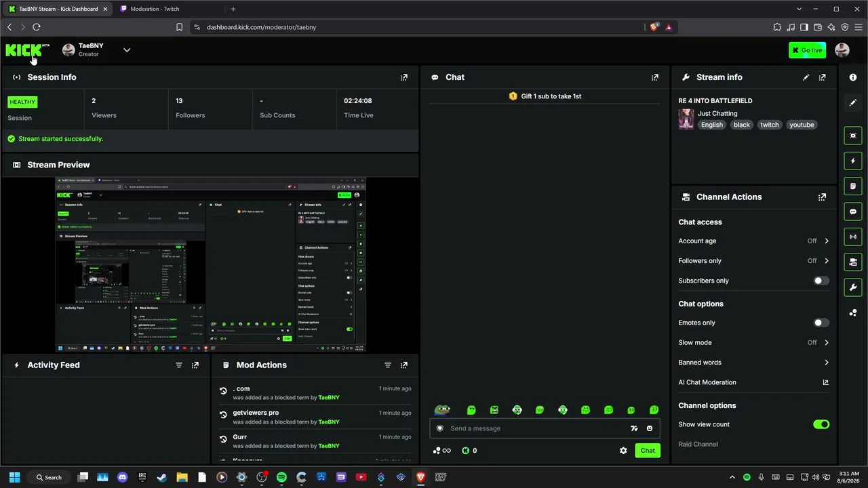868x488 pixels.
Task: Click the twitch stream tag
Action: coord(769,125)
